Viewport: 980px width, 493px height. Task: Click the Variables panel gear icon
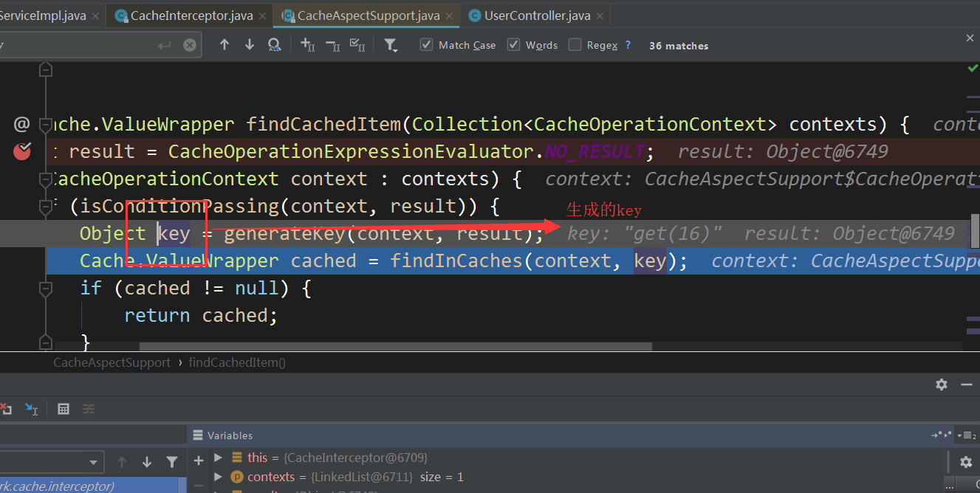[966, 462]
